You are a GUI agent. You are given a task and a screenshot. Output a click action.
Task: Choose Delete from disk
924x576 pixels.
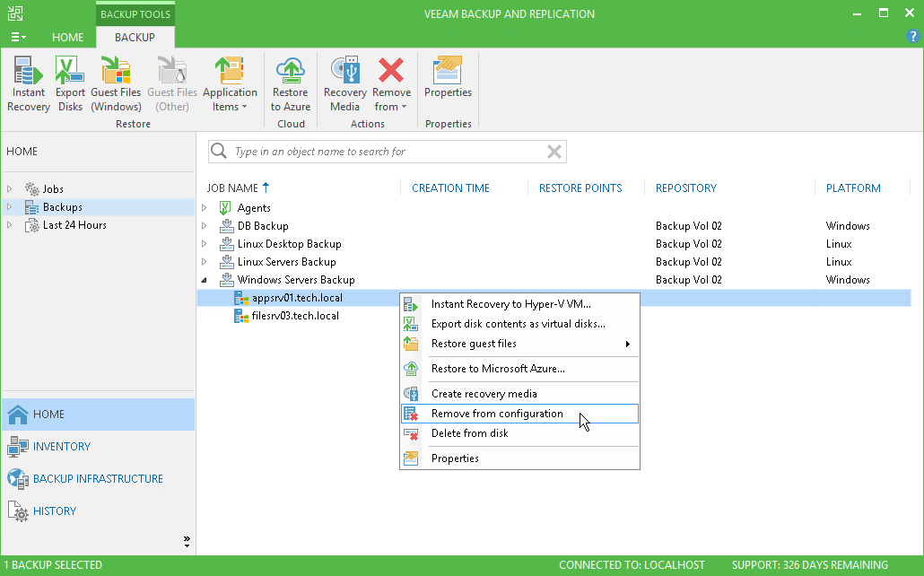[519, 433]
